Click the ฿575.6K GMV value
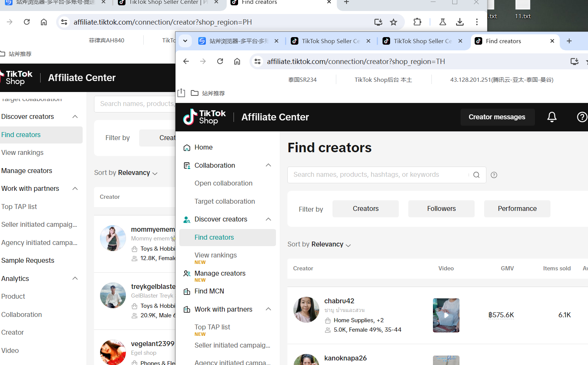This screenshot has height=365, width=588. [x=501, y=315]
